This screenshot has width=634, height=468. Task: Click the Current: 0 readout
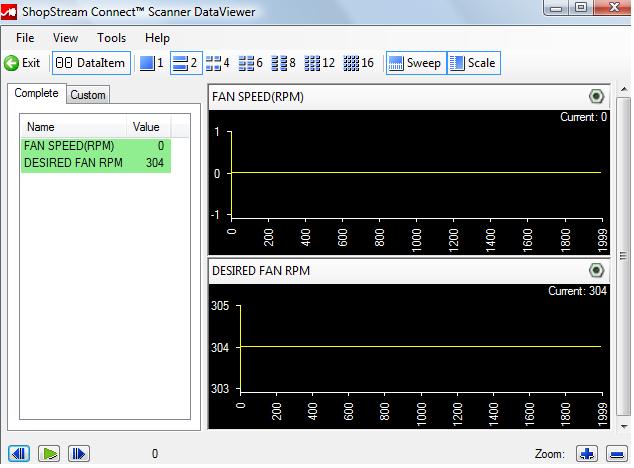583,117
